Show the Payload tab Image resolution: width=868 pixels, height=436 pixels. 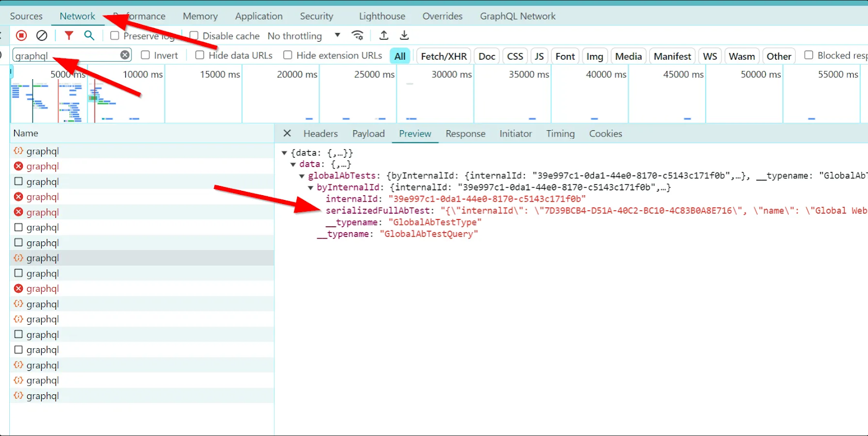368,133
